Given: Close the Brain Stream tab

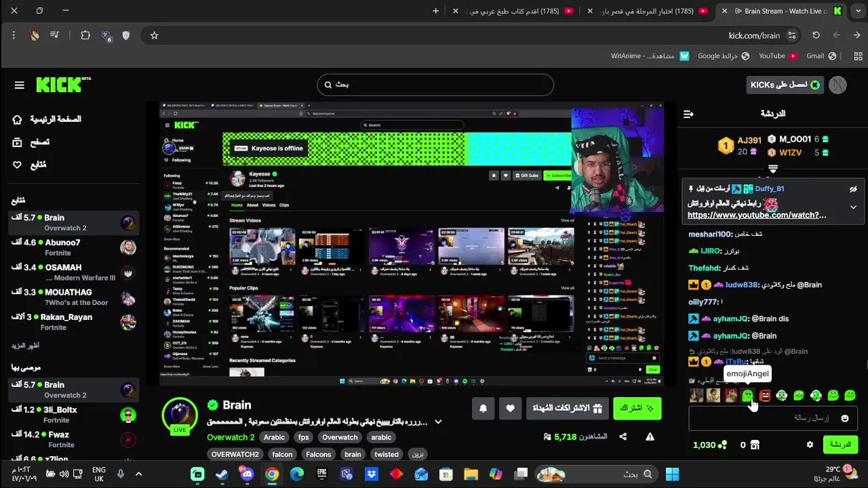Looking at the screenshot, I should coord(725,11).
